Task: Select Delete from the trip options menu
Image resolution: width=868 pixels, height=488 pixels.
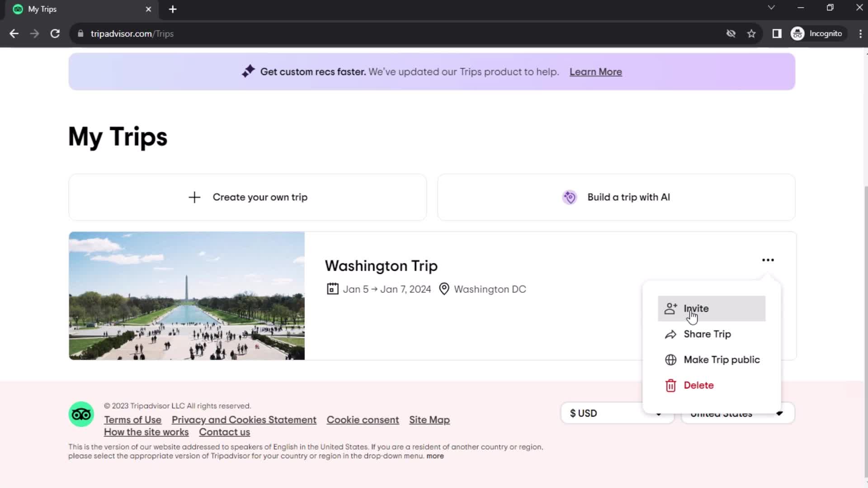Action: 698,385
